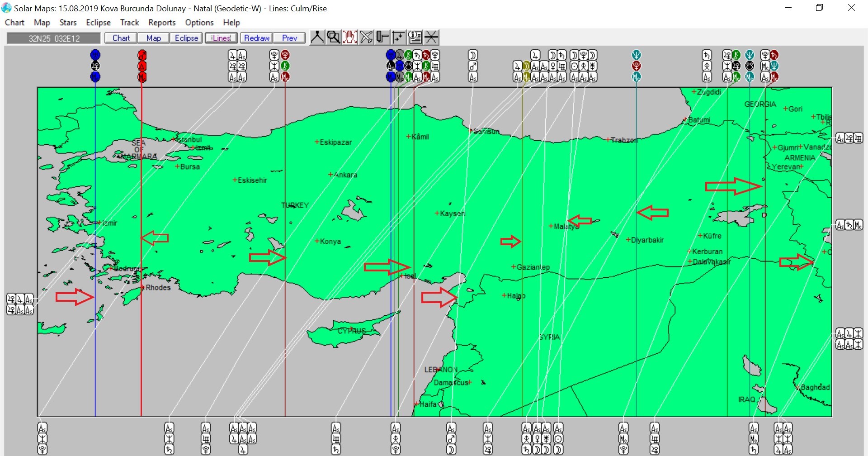Click the 32N25 032E12 coordinates field
Screen dimensions: 868x456
[x=54, y=38]
